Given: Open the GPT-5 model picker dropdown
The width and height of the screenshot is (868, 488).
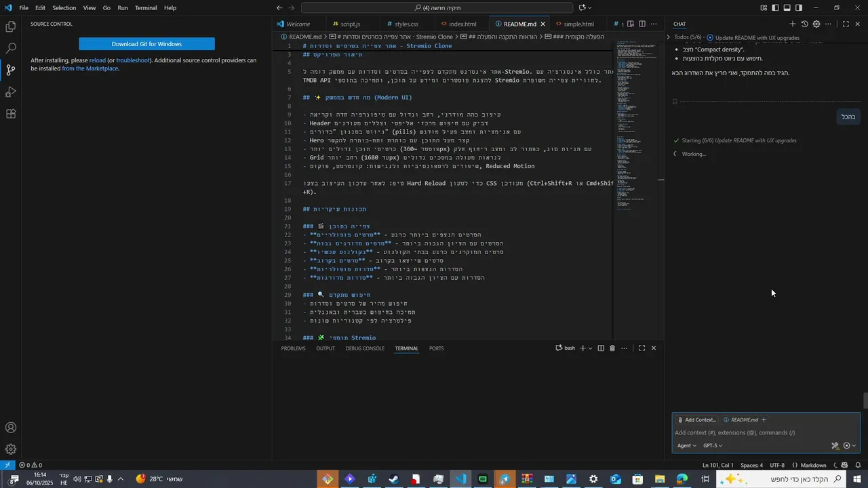Looking at the screenshot, I should [x=713, y=445].
